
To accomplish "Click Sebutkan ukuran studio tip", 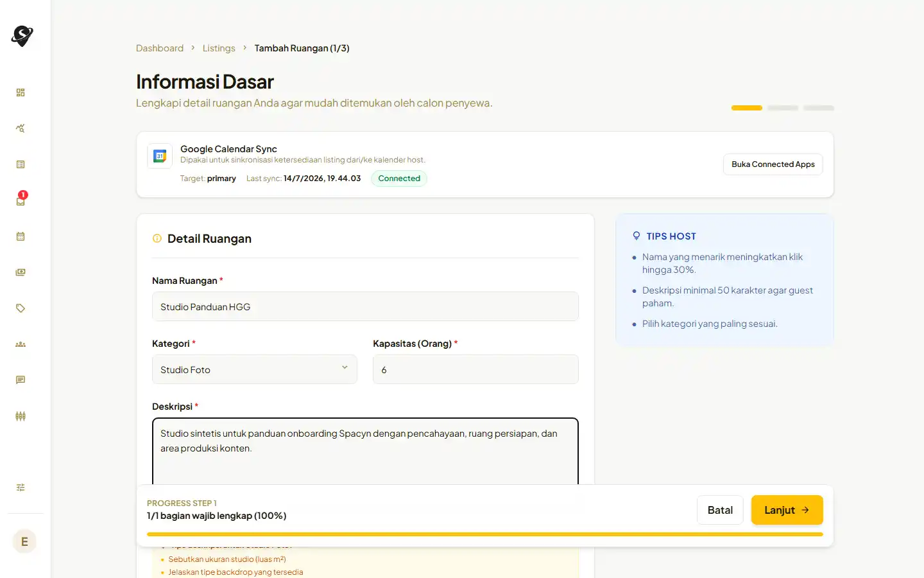I will click(x=227, y=559).
